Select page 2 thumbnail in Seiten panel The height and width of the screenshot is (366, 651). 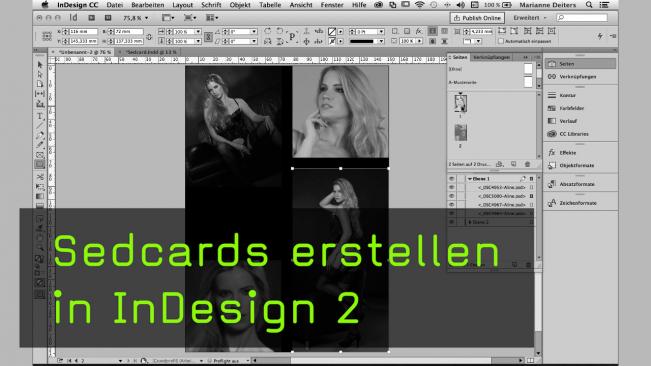pyautogui.click(x=460, y=133)
